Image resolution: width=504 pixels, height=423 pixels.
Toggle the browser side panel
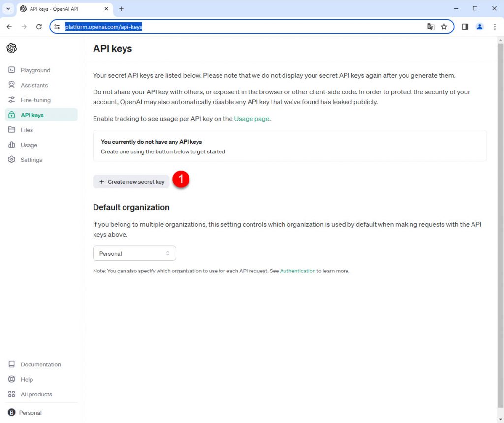click(465, 27)
